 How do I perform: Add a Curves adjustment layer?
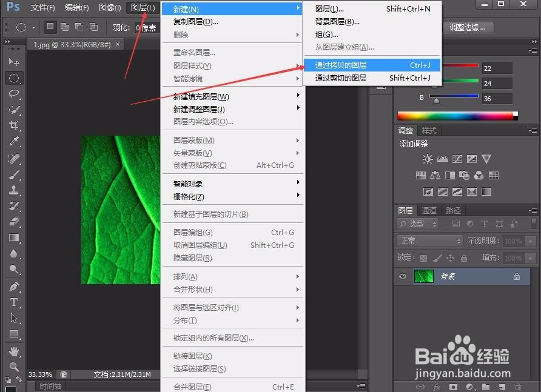pyautogui.click(x=456, y=159)
